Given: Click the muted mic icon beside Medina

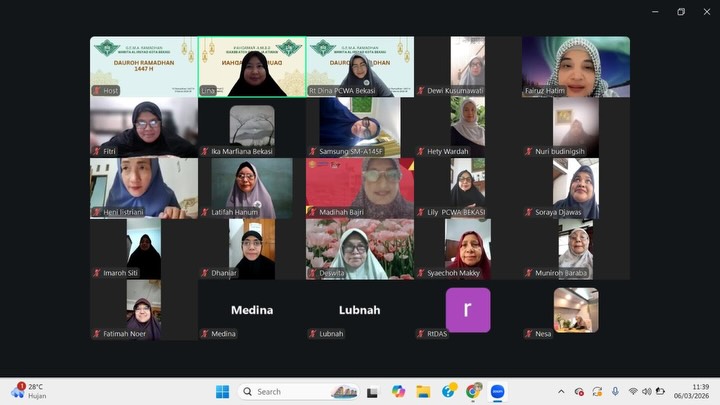Looking at the screenshot, I should [x=204, y=334].
